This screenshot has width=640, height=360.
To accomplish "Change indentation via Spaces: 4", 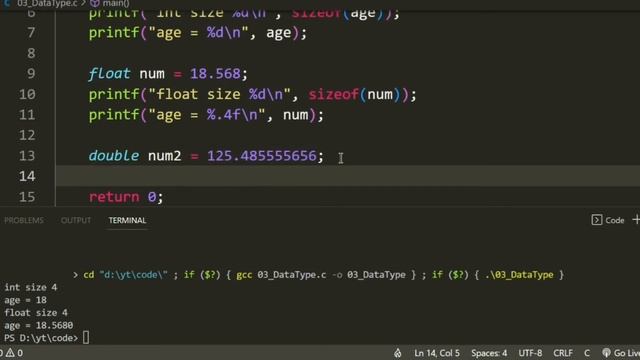I will click(x=489, y=353).
